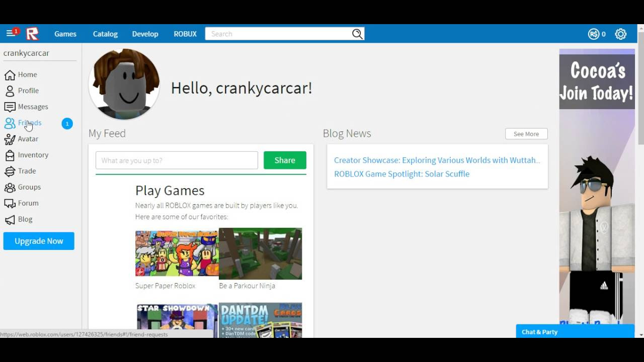Click the Friends notification badge showing 1
644x362 pixels.
click(x=67, y=123)
